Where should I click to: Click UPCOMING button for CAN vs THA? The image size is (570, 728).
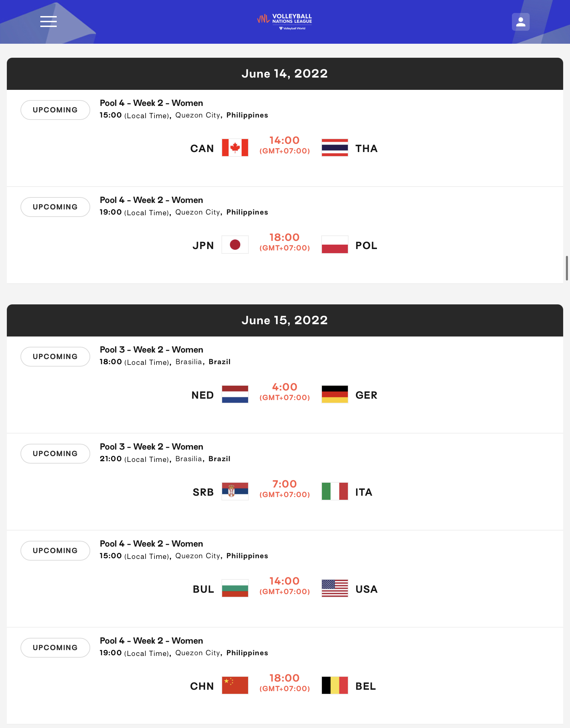click(x=55, y=110)
